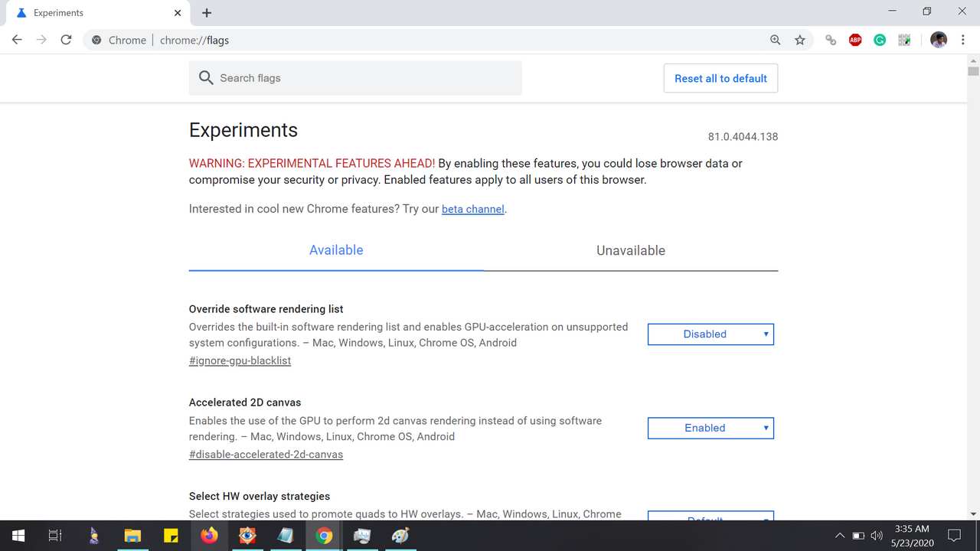Open the taskbar clock showing 3:35 AM
The height and width of the screenshot is (551, 980).
(912, 536)
